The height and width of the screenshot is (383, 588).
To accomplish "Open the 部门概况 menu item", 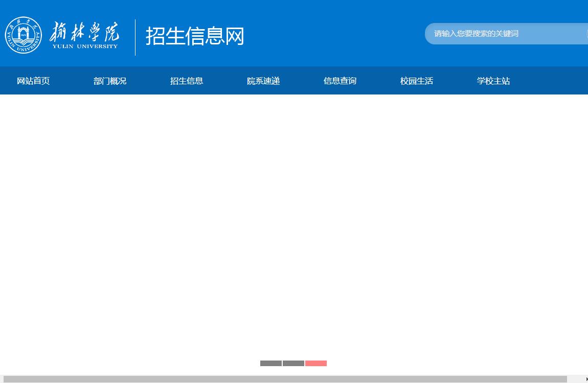I will tap(110, 81).
